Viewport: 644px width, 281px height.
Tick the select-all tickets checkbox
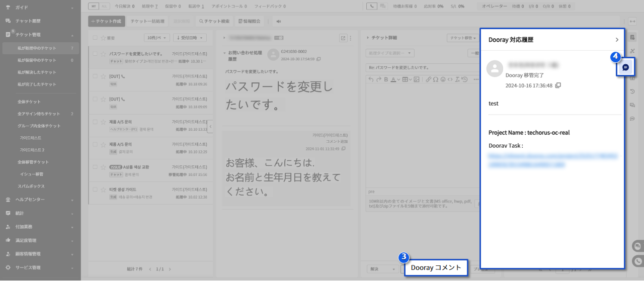pyautogui.click(x=95, y=38)
